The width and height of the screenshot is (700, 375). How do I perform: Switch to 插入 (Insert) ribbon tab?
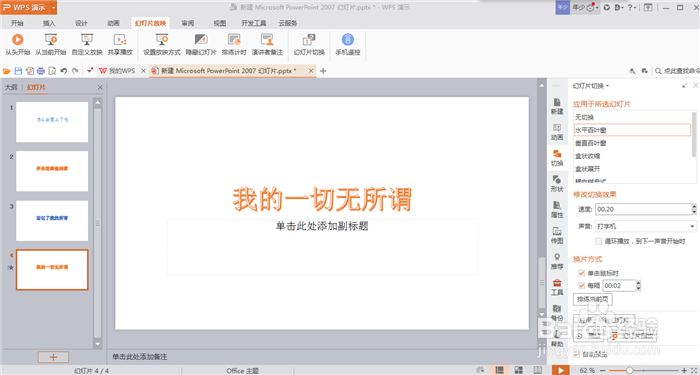[x=49, y=23]
